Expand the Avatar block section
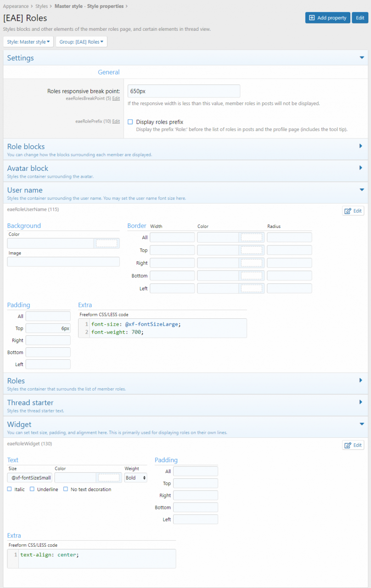Image resolution: width=371 pixels, height=588 pixels. point(361,168)
